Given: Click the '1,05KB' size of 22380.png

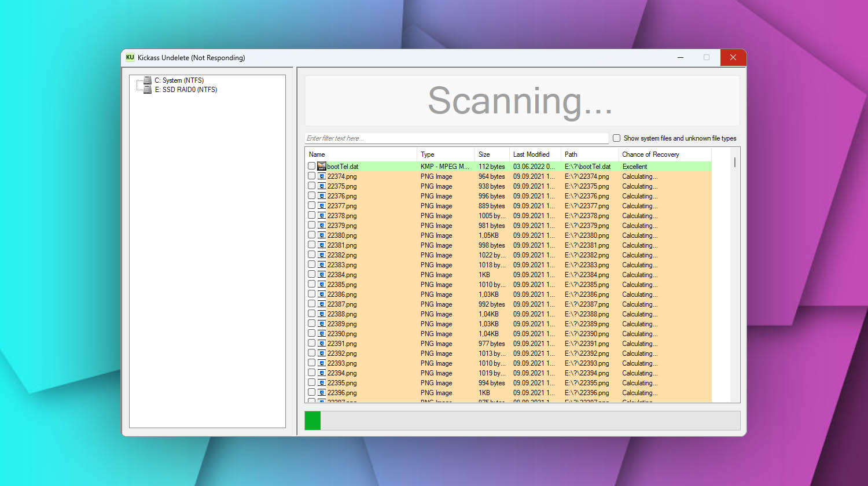Looking at the screenshot, I should click(488, 235).
